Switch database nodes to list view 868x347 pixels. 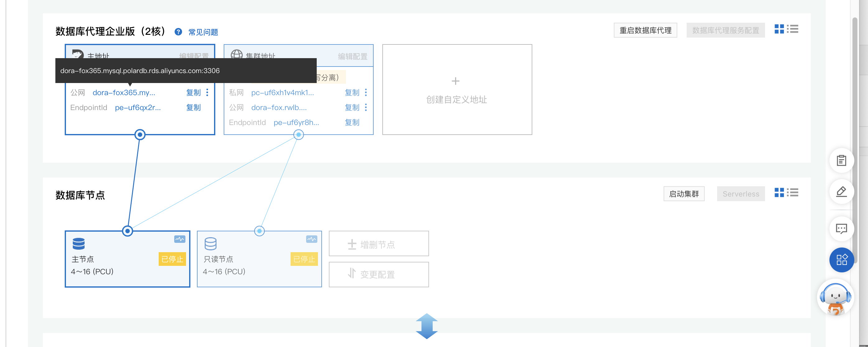tap(792, 192)
